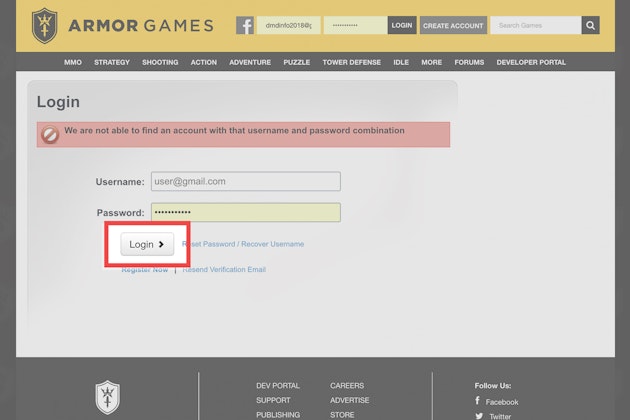The height and width of the screenshot is (420, 630).
Task: Open the PUZZLE category
Action: tap(297, 62)
